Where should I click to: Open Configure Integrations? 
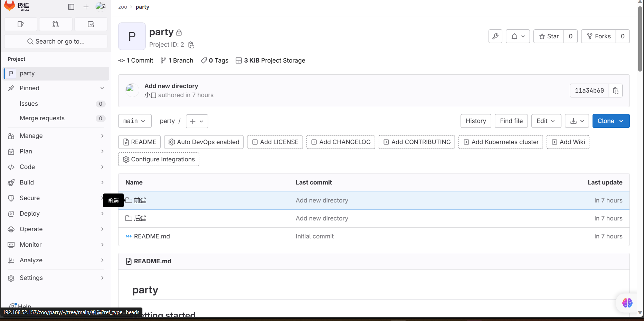point(159,159)
